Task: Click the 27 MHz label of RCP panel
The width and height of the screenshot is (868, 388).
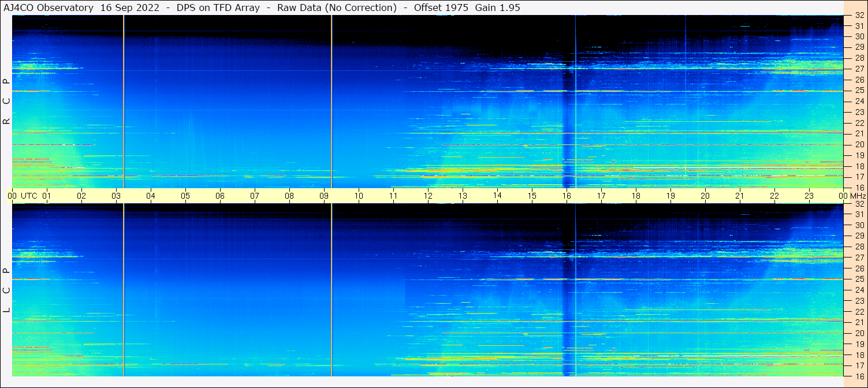Action: click(x=859, y=69)
